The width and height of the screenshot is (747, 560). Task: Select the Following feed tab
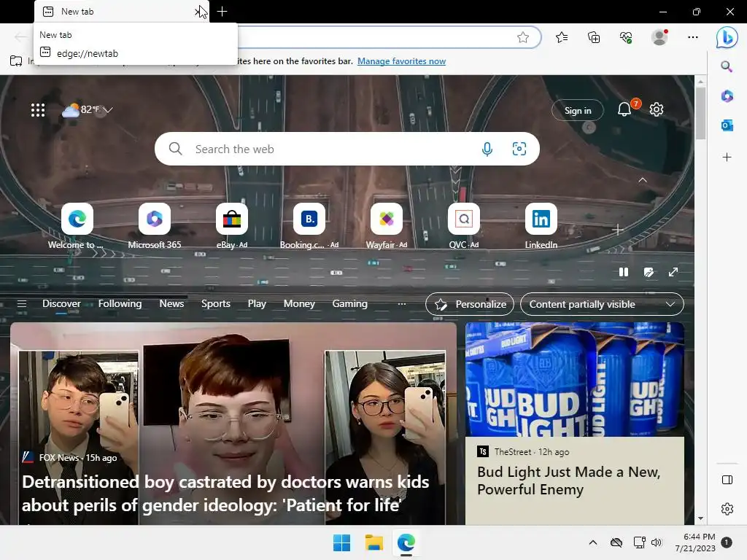pyautogui.click(x=120, y=304)
